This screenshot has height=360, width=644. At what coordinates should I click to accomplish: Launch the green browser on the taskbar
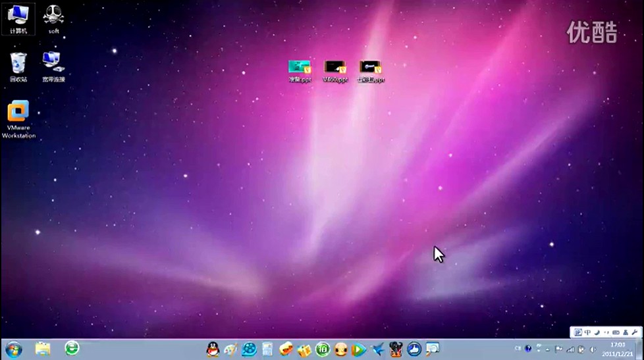tap(72, 349)
